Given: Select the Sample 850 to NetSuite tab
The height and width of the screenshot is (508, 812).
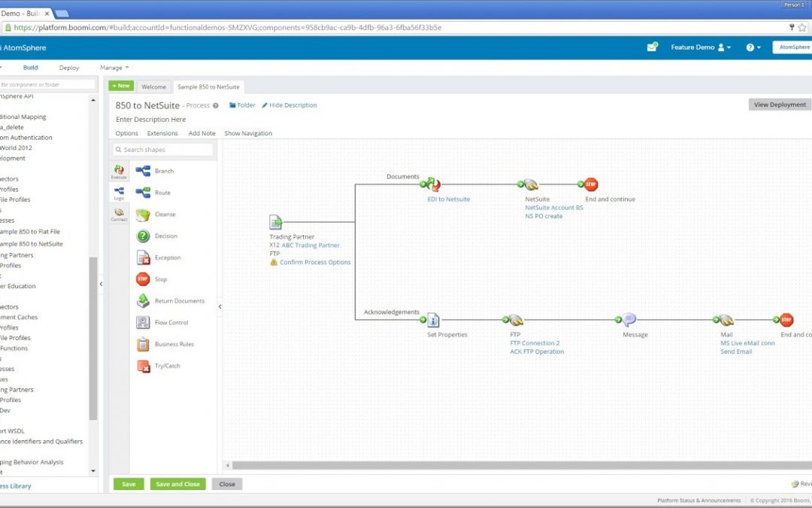Looking at the screenshot, I should coord(208,87).
